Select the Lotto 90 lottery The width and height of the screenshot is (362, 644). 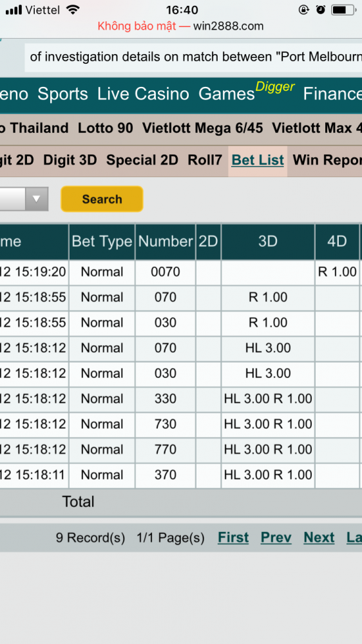point(106,128)
